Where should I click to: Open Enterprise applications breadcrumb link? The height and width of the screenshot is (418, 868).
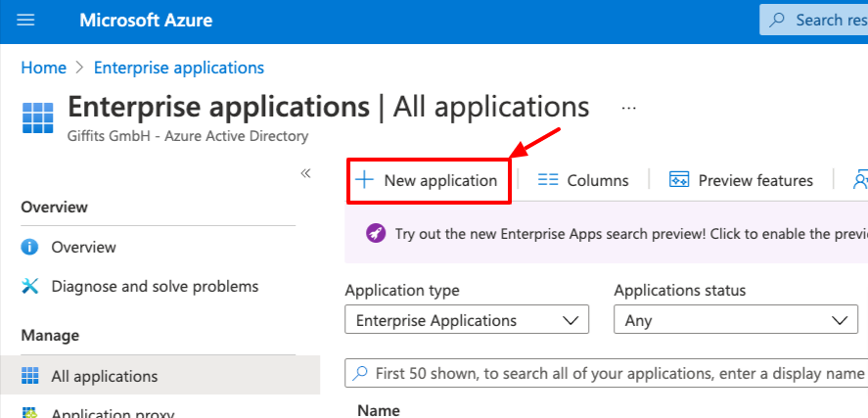tap(179, 69)
